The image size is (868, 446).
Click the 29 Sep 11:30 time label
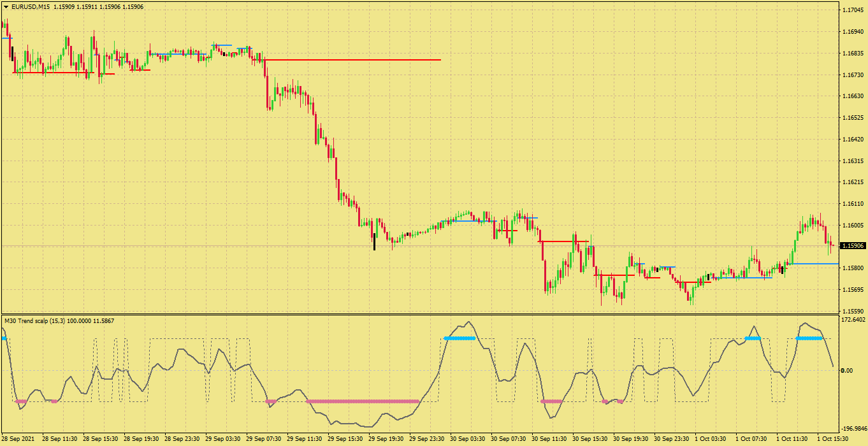305,439
